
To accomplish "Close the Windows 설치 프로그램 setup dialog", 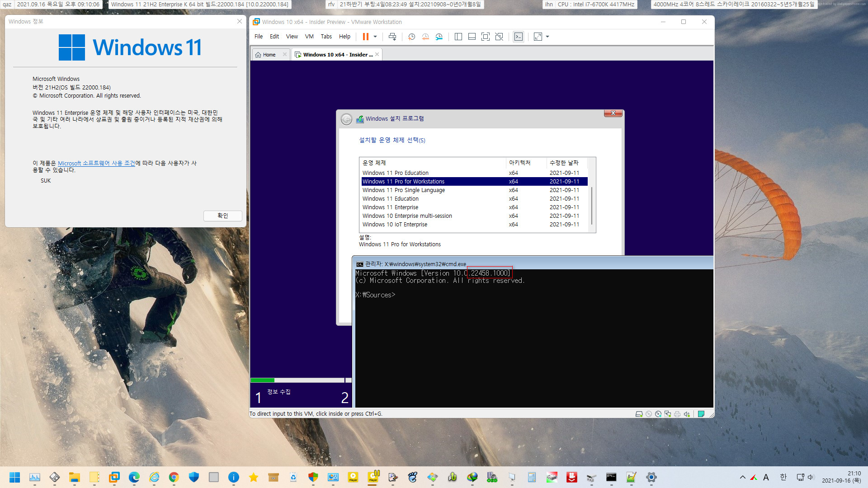I will (x=613, y=113).
